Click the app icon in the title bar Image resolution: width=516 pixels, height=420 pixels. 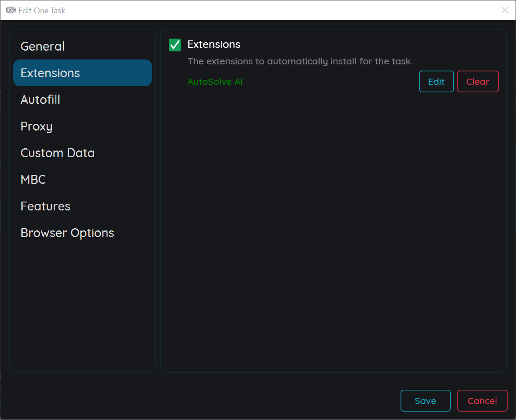click(x=11, y=10)
